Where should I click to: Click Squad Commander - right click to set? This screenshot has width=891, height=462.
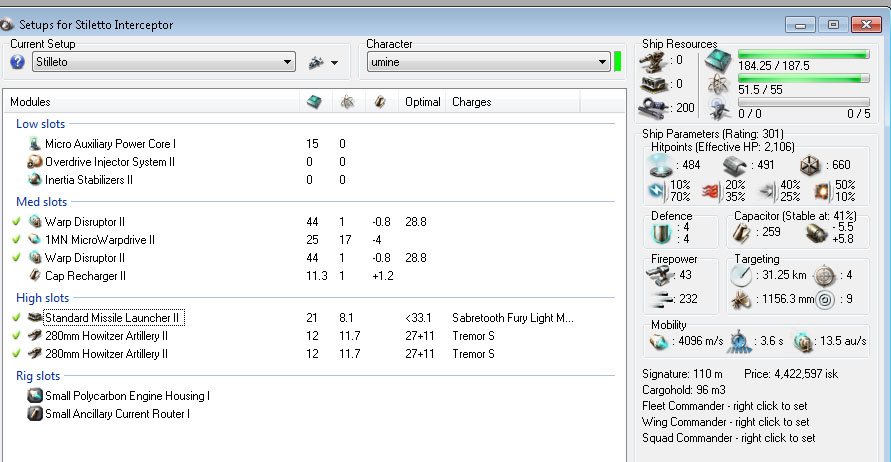(728, 438)
